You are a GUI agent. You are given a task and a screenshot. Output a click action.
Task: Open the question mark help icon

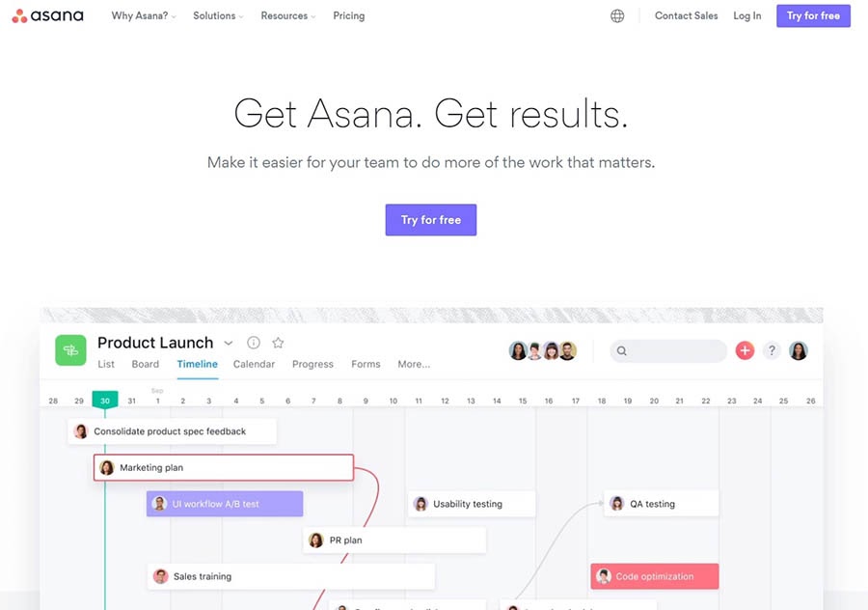(x=772, y=350)
